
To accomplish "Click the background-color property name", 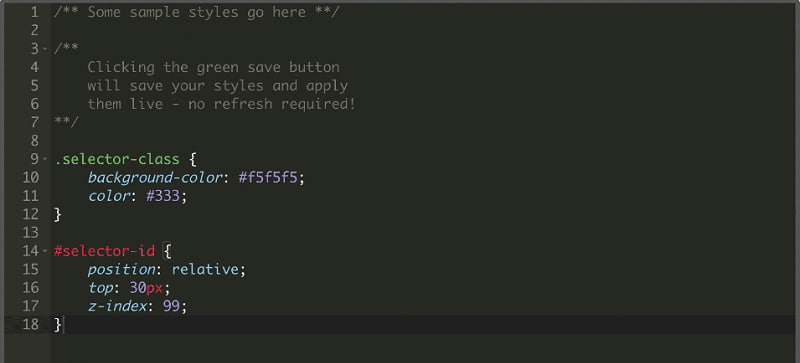I will pos(155,177).
